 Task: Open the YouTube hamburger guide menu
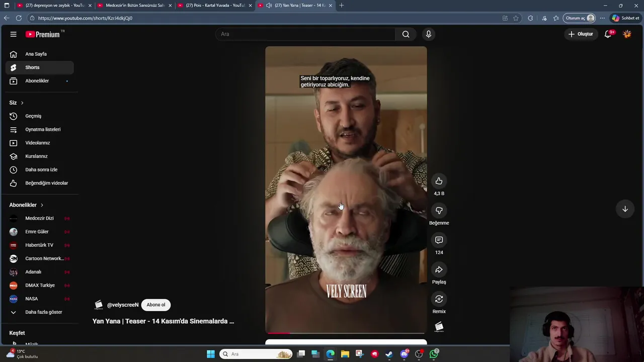tap(13, 34)
